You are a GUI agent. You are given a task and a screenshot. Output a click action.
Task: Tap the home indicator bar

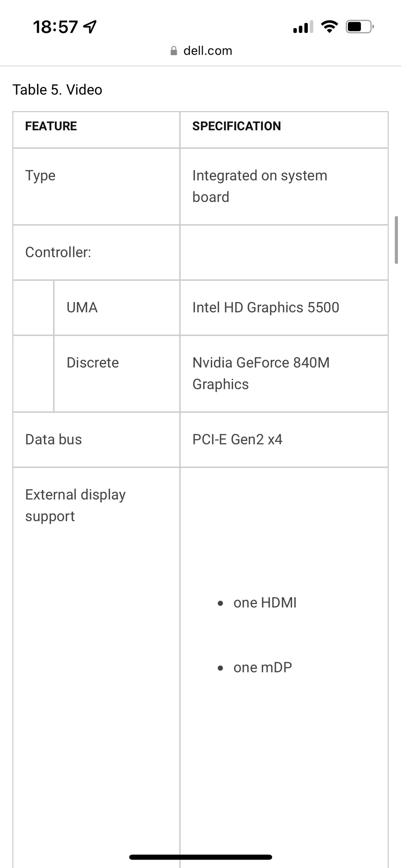pyautogui.click(x=200, y=857)
